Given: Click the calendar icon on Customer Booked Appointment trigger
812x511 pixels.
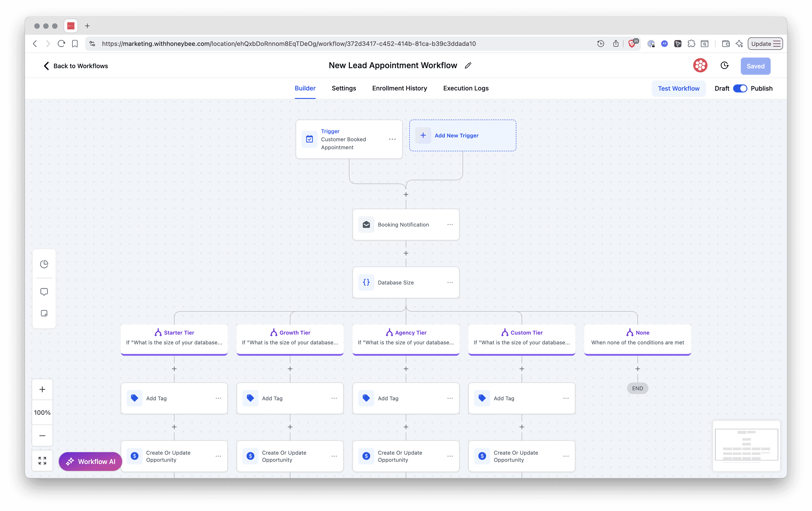Looking at the screenshot, I should pos(309,139).
